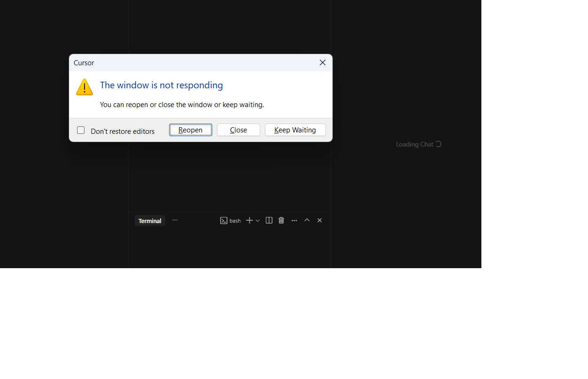
Task: Click the bash terminal shell icon
Action: pos(224,221)
